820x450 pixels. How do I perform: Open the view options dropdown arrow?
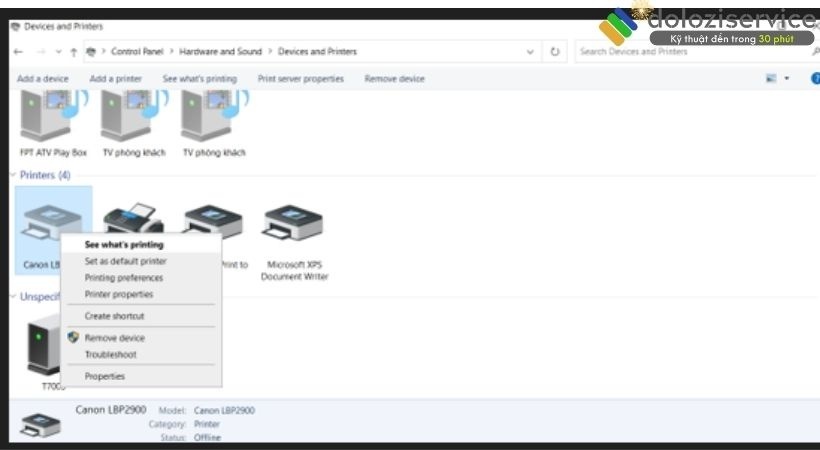(x=787, y=78)
